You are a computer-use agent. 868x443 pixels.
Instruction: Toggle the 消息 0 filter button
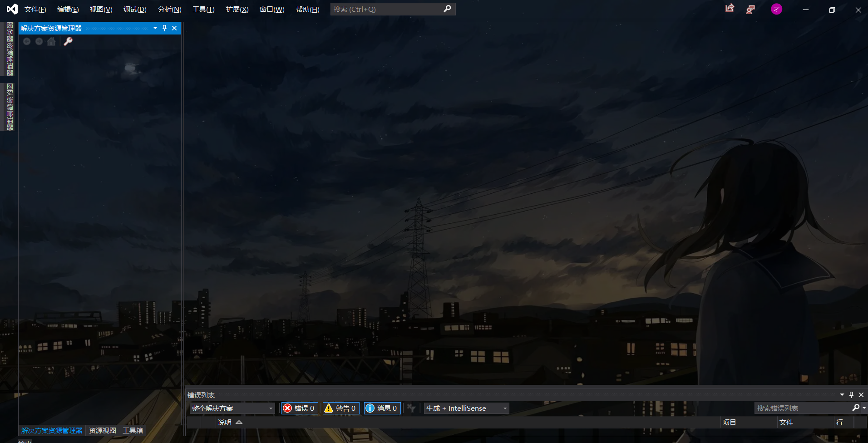[382, 408]
